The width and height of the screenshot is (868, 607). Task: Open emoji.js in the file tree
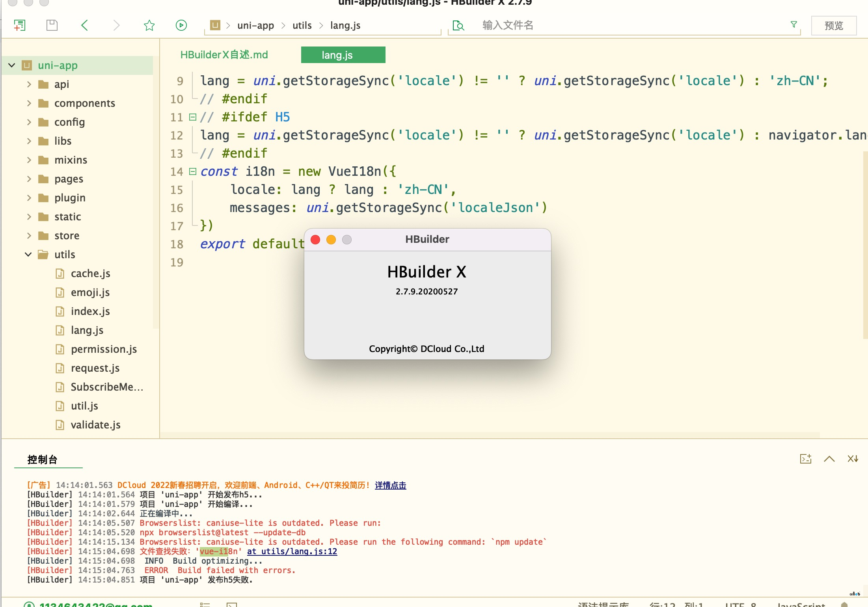pyautogui.click(x=90, y=292)
